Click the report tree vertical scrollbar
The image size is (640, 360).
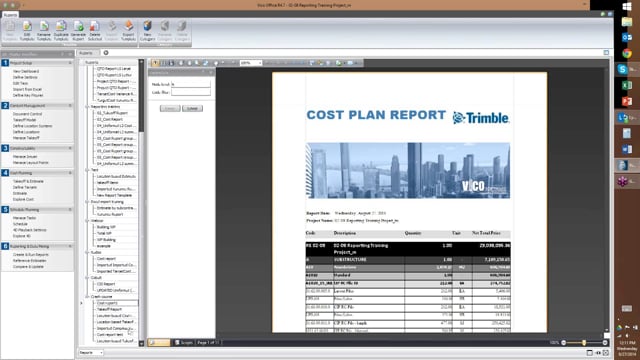(142, 203)
